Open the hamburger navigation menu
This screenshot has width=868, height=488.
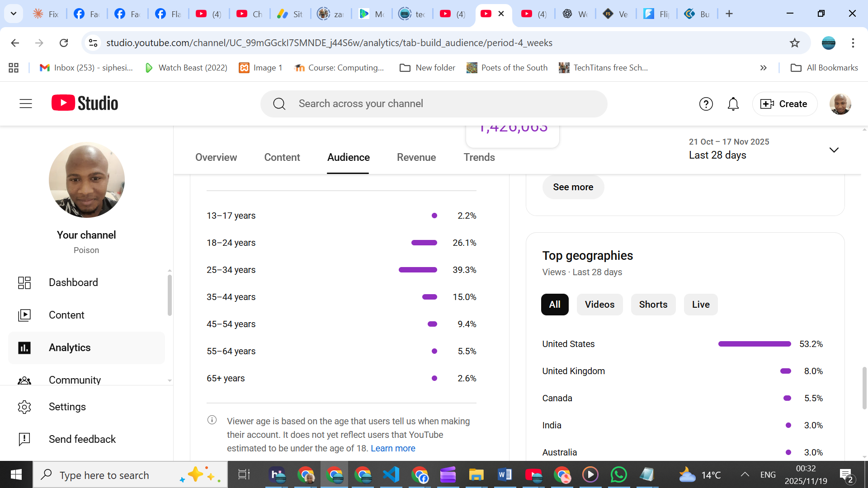click(x=26, y=103)
